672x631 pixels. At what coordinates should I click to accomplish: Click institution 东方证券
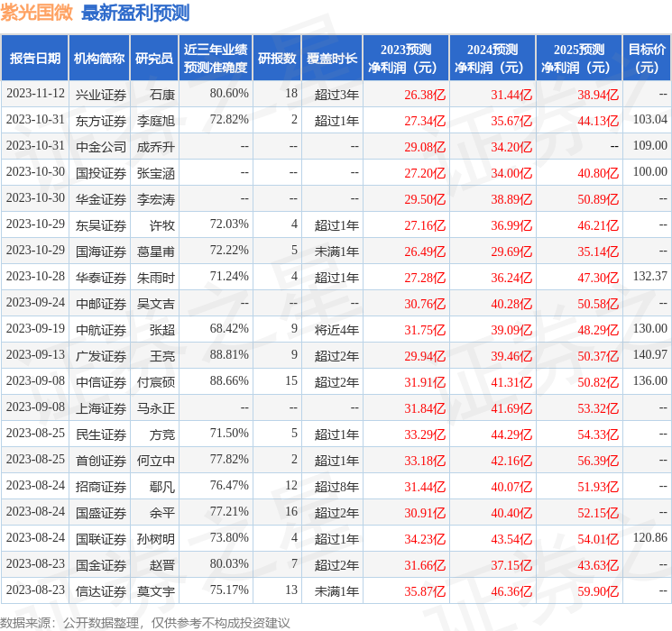point(101,121)
